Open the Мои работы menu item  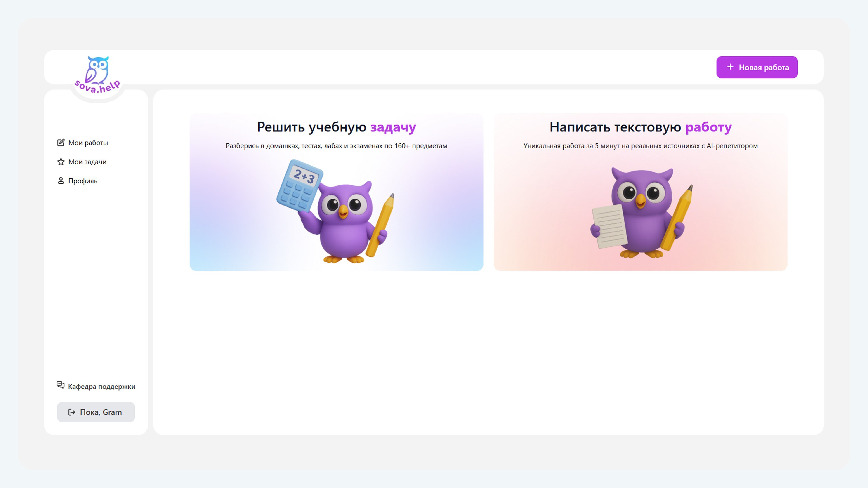tap(83, 143)
